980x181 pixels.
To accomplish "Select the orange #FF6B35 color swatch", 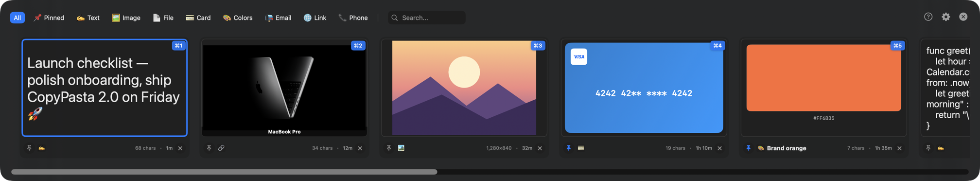I will (823, 78).
